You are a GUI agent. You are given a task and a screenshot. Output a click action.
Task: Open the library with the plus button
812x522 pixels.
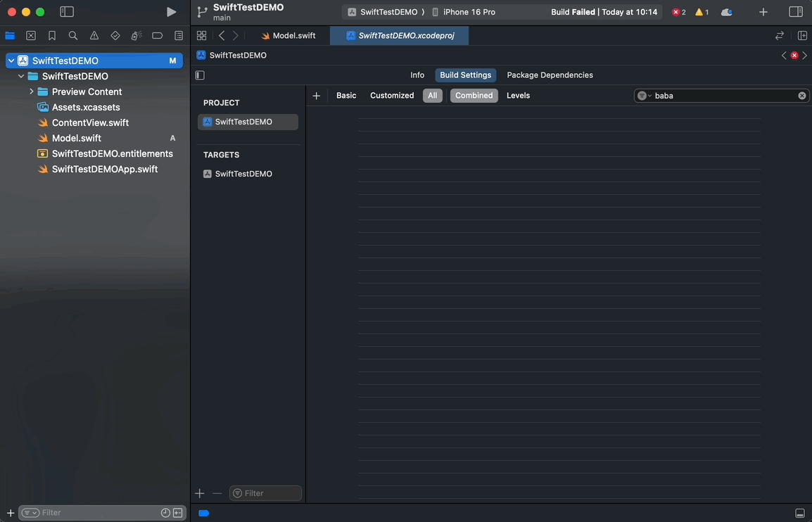click(x=763, y=12)
